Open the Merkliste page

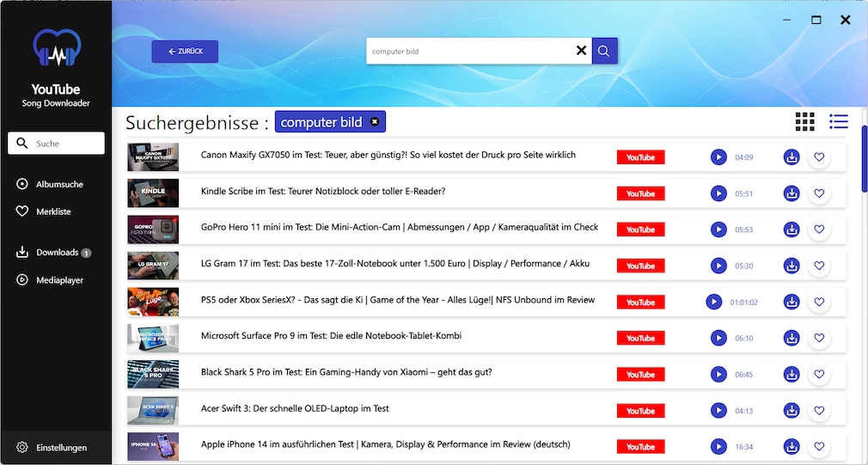tap(52, 211)
